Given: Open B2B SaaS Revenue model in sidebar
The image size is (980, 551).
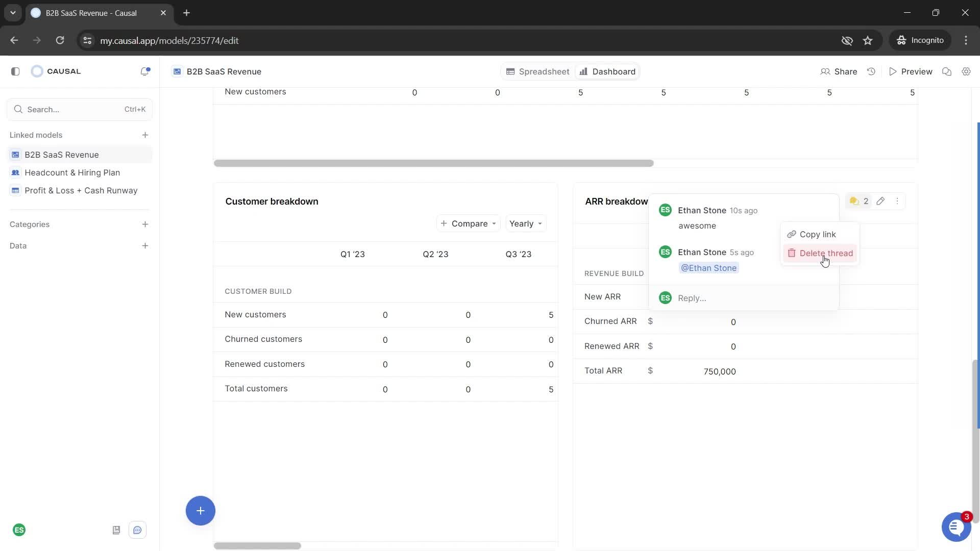Looking at the screenshot, I should pyautogui.click(x=80, y=155).
